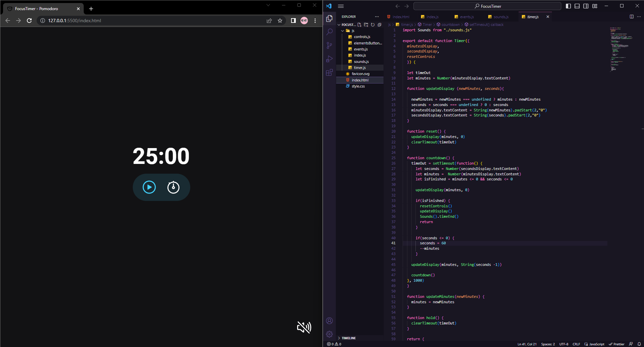The image size is (644, 347).
Task: Collapse the FOCUSTIMER root section
Action: [346, 25]
